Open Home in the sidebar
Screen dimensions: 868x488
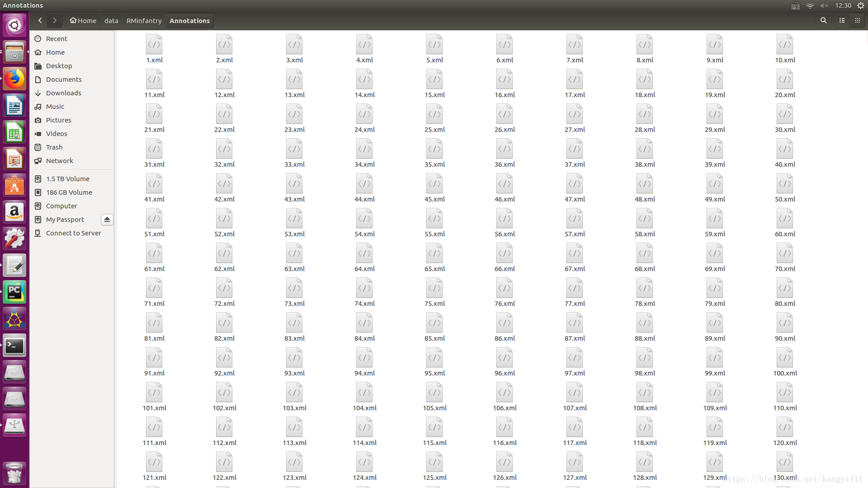72,52
